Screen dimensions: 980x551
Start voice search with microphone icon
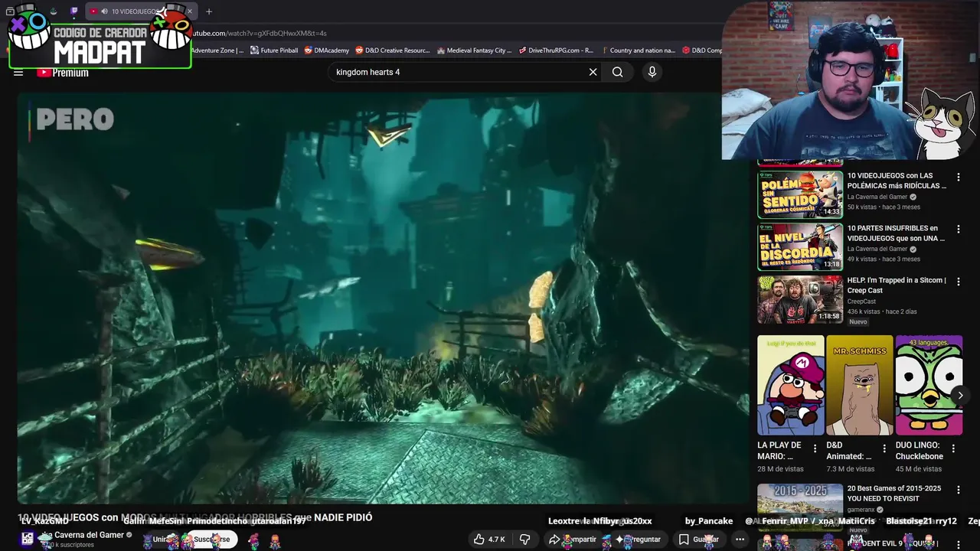652,72
